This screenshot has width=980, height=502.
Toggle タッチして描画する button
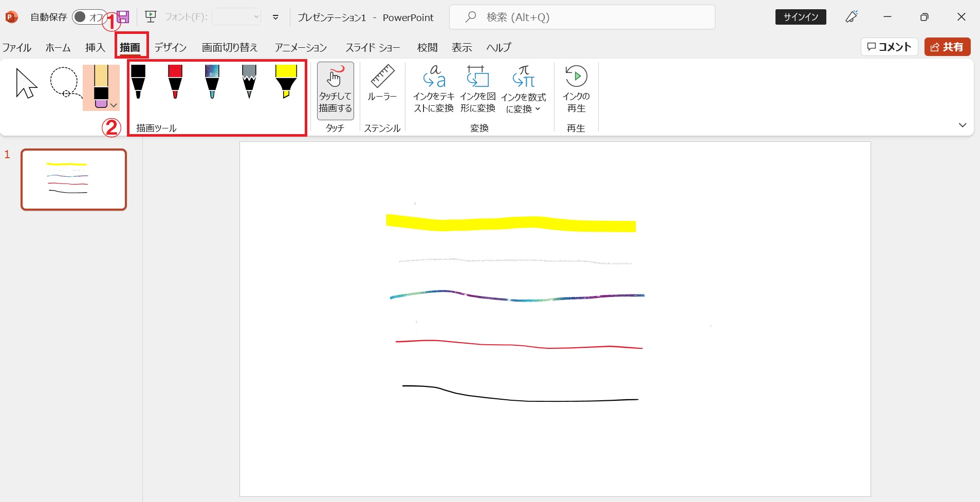point(335,91)
